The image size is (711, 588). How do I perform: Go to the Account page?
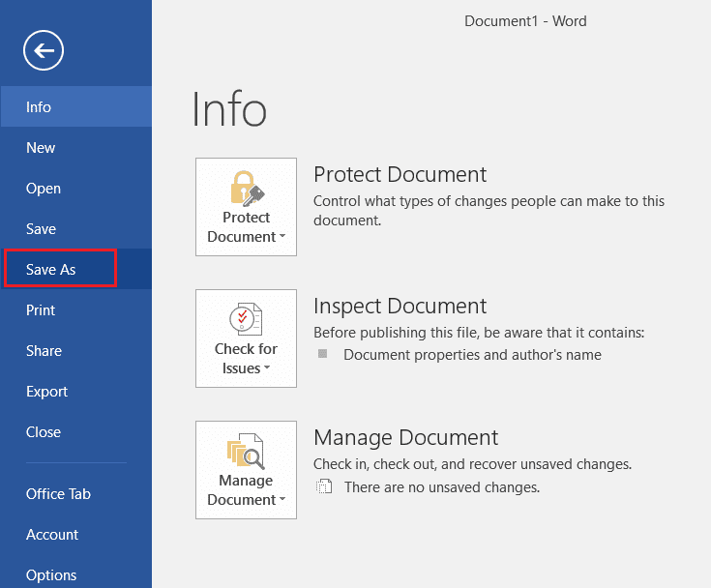tap(76, 535)
